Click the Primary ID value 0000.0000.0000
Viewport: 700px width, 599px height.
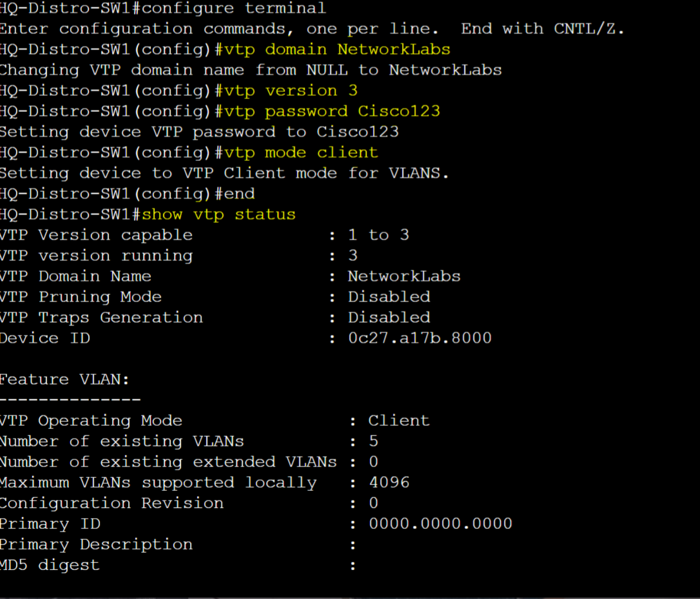[440, 524]
